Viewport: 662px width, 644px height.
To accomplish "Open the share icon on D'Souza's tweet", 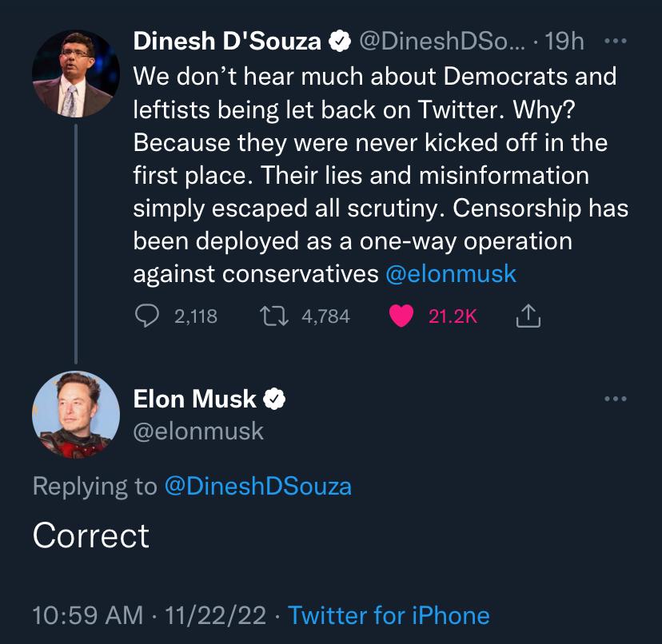I will pyautogui.click(x=528, y=316).
